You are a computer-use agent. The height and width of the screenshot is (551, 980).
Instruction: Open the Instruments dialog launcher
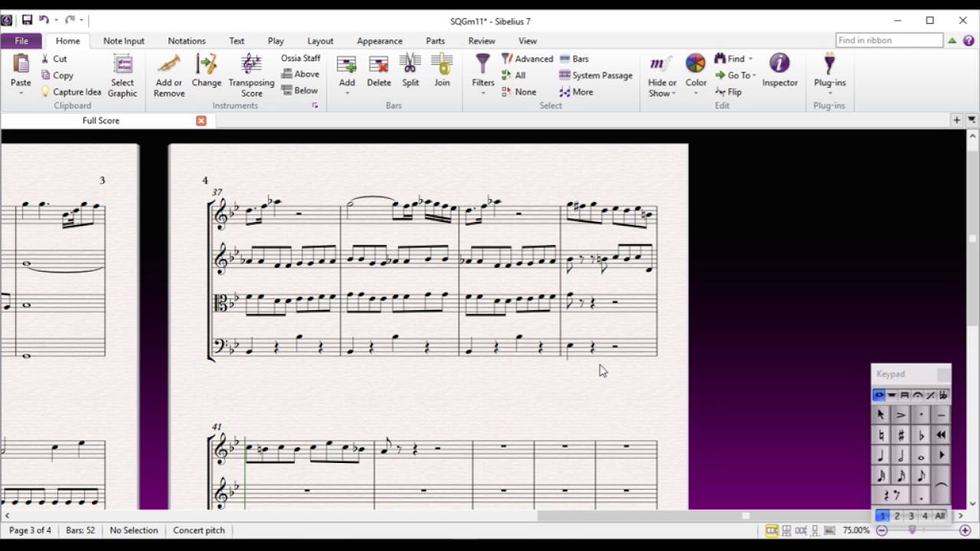point(315,106)
